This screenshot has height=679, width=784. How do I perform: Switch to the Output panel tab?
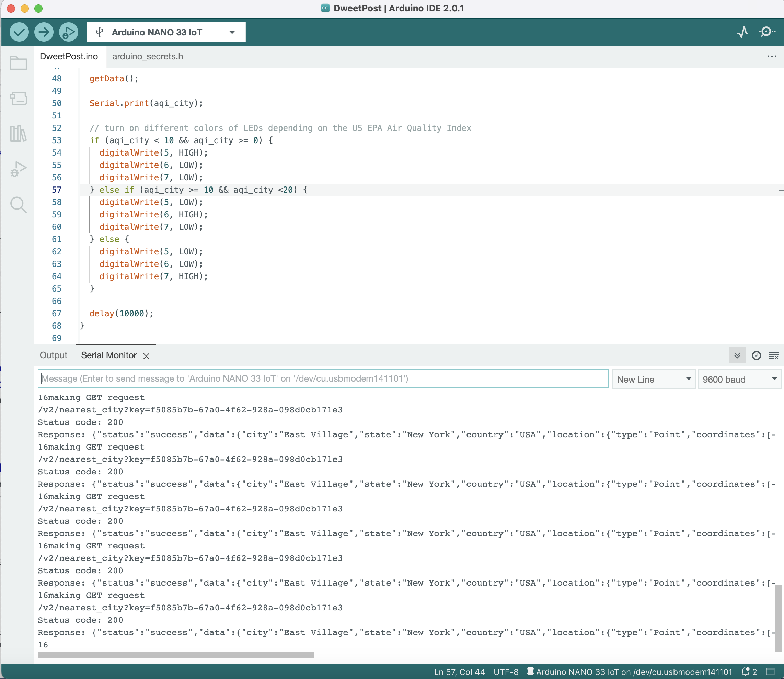click(54, 355)
